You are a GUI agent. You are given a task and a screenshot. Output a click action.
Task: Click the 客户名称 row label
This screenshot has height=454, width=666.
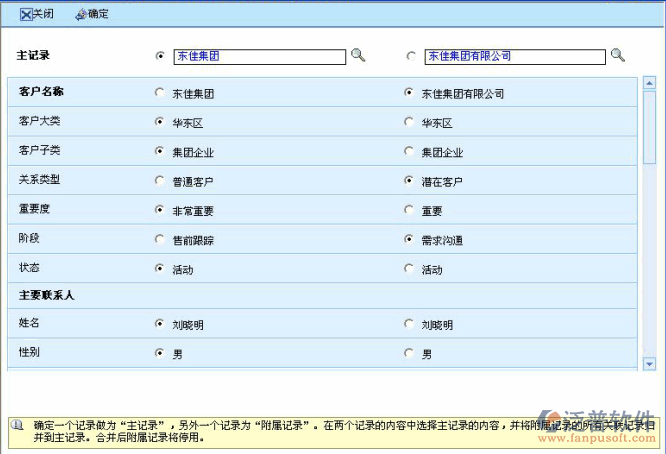tap(41, 91)
